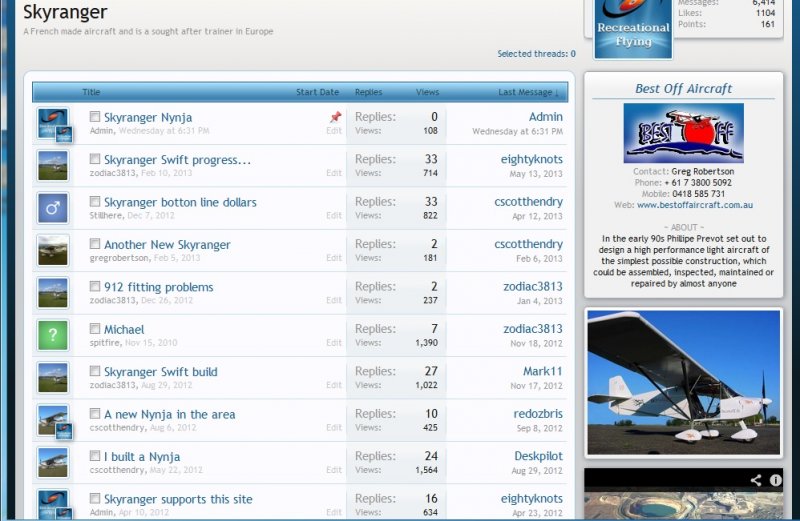Select checkbox for Skyranger supports this site
This screenshot has height=521, width=800.
click(x=95, y=498)
